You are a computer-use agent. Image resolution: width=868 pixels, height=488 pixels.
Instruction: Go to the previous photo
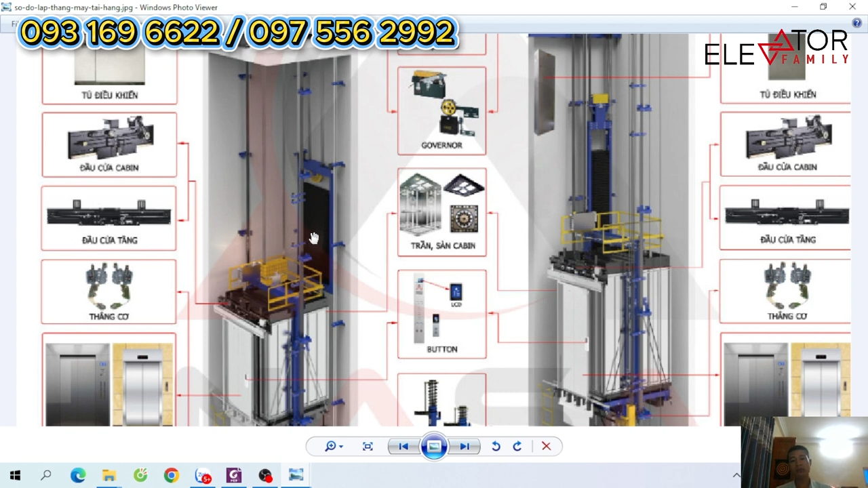(403, 446)
